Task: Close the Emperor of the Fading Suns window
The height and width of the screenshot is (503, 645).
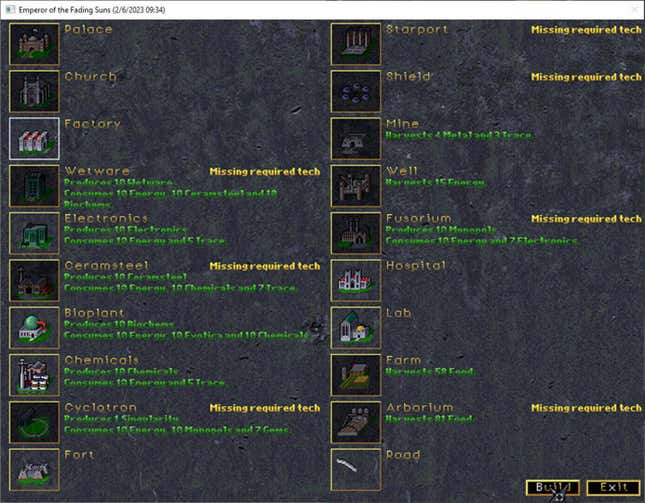Action: pos(636,9)
